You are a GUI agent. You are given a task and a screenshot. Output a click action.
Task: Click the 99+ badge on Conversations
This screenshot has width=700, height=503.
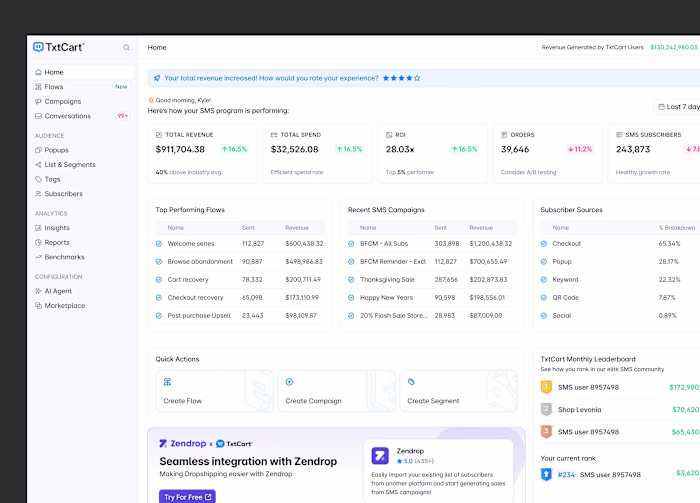[x=122, y=116]
